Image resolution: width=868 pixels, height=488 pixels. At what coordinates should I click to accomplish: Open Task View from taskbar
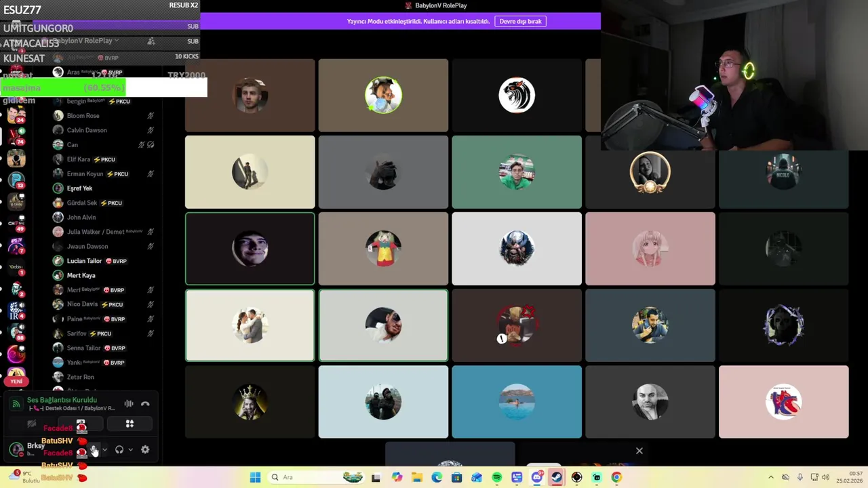(x=376, y=477)
